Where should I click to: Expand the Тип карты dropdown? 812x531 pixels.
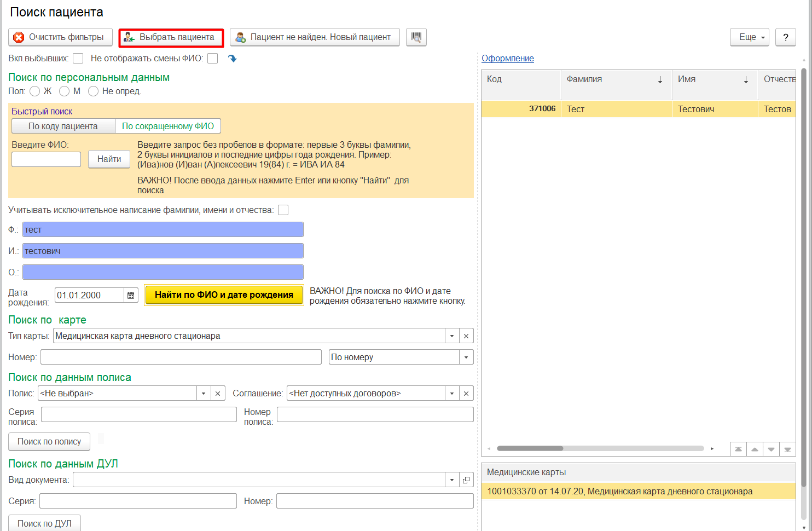452,336
